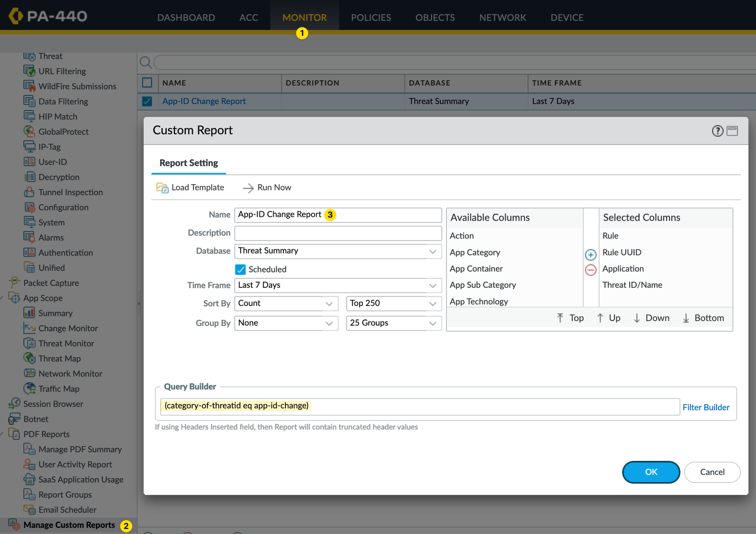Check the select-all box in table header

coord(147,83)
